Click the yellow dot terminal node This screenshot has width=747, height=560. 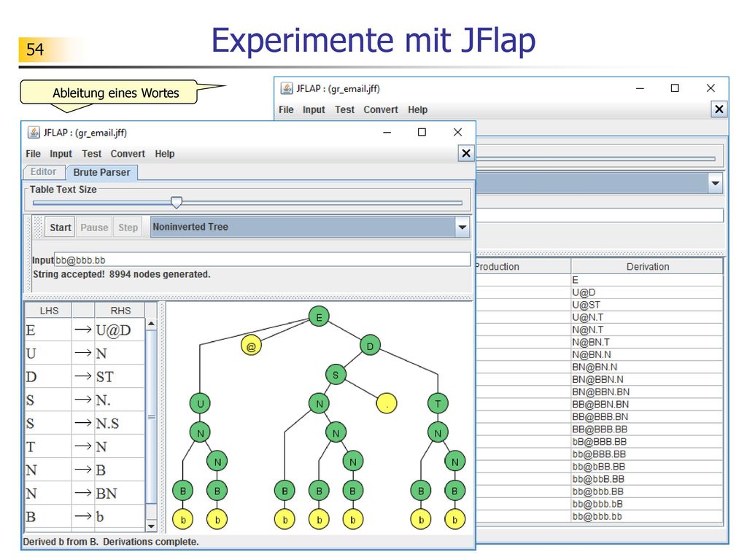(x=387, y=404)
